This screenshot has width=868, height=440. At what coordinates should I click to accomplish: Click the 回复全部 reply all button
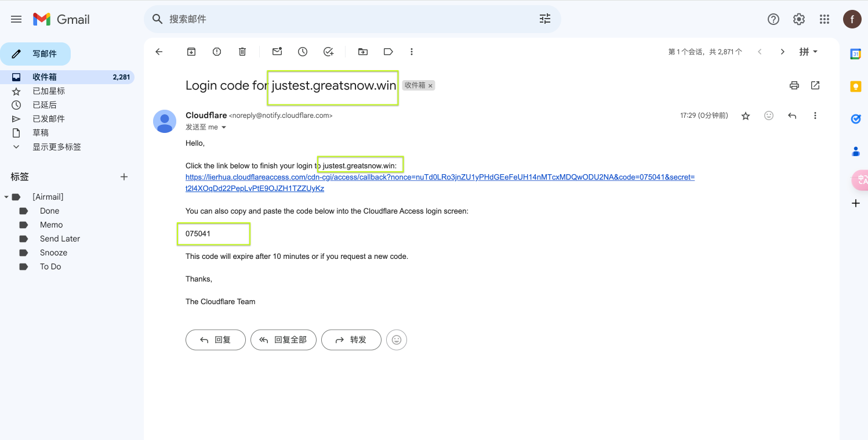click(284, 340)
